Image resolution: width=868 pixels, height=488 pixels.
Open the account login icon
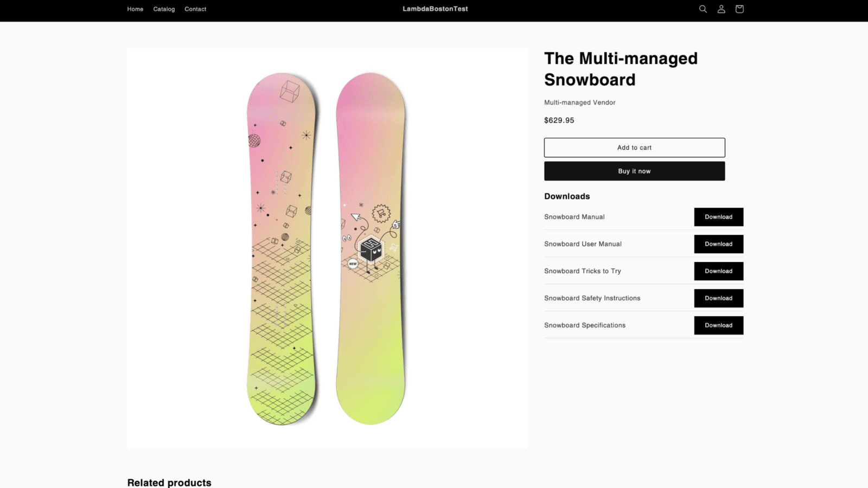click(x=721, y=9)
